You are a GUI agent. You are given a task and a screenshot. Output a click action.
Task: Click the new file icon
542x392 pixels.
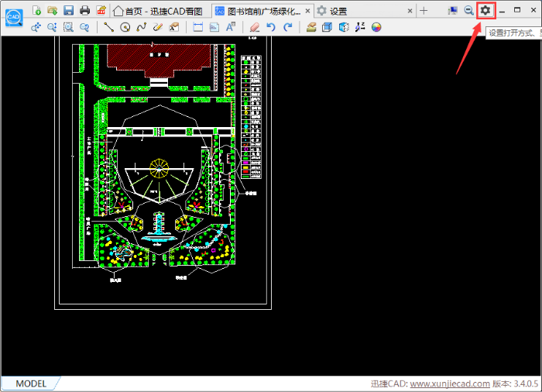[36, 11]
